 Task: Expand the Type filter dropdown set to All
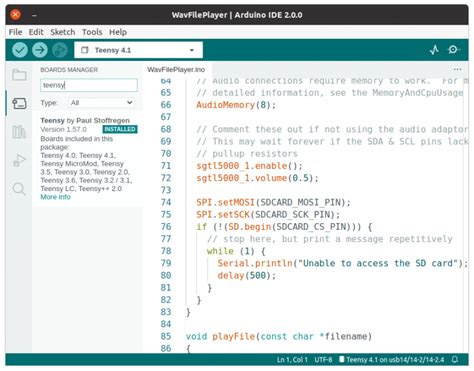[x=101, y=103]
